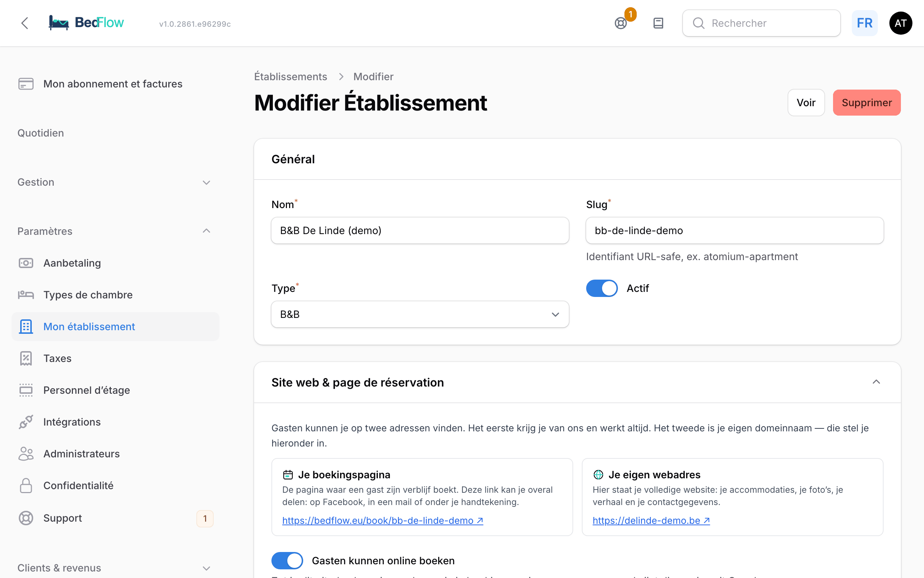Click version text v1.0.2861.e96299c
The image size is (924, 578).
195,24
